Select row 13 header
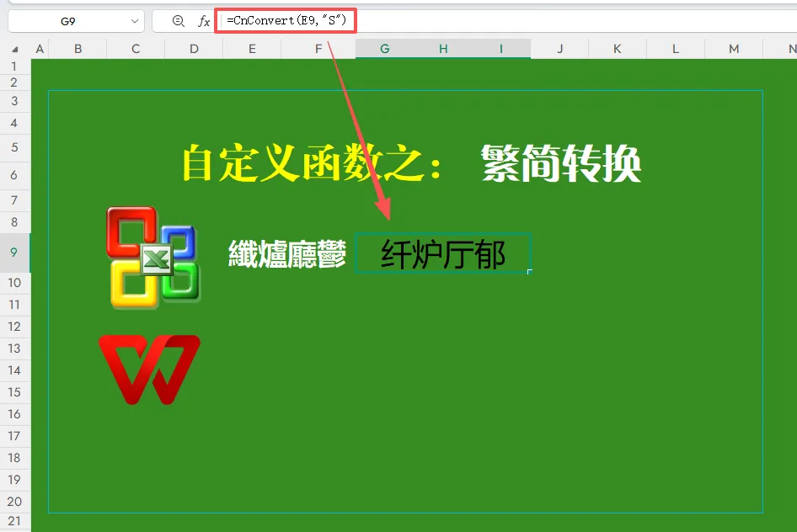Viewport: 797px width, 532px height. click(14, 348)
